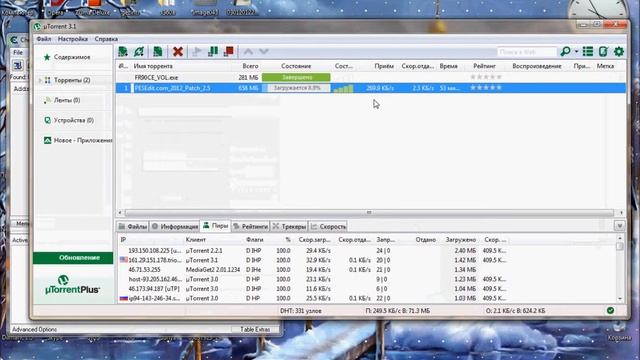Sort by Всего column header
The image size is (640, 360).
pyautogui.click(x=250, y=66)
